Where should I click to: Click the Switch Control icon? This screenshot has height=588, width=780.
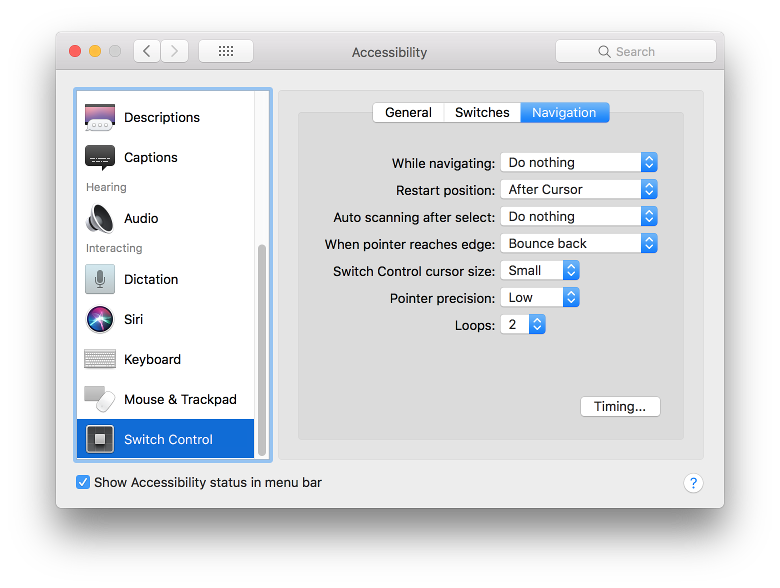(100, 439)
